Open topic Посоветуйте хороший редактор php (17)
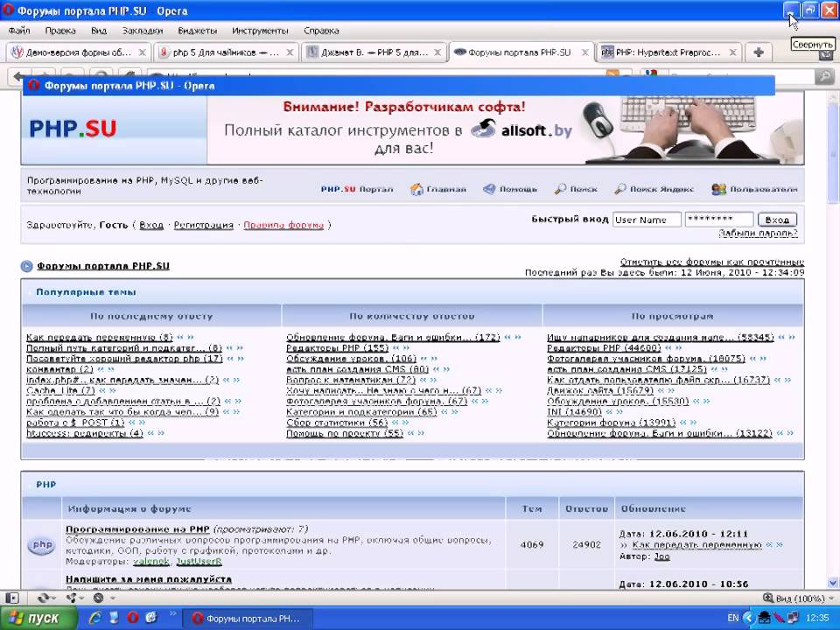840x630 pixels. click(x=124, y=359)
